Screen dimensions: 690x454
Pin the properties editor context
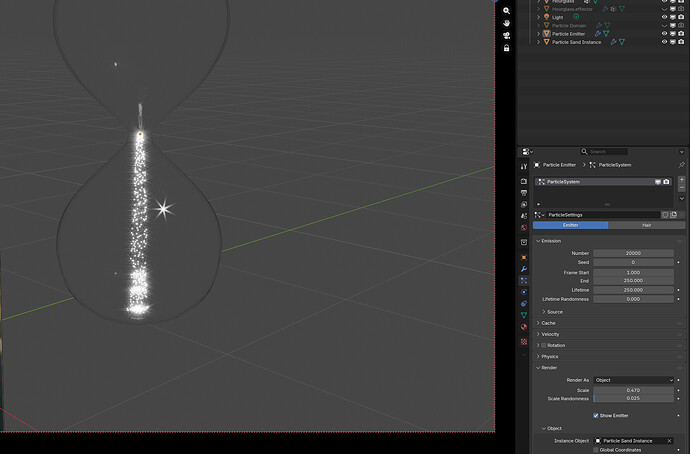[x=682, y=165]
